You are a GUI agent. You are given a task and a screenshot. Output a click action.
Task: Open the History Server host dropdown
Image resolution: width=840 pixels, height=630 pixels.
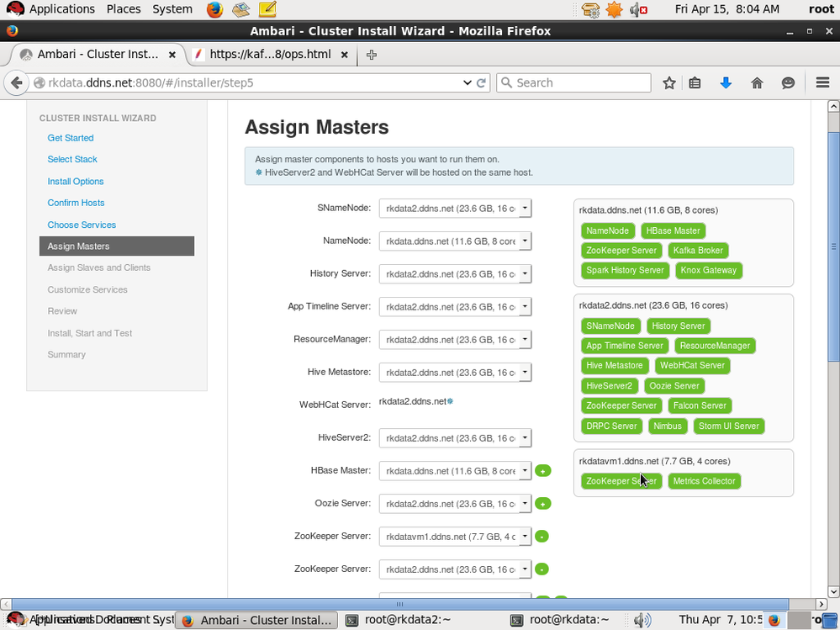pos(456,273)
